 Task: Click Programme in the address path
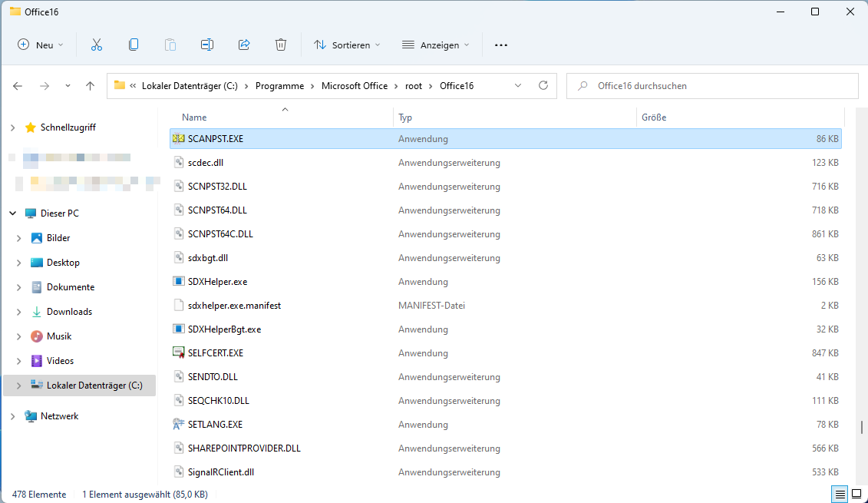pyautogui.click(x=279, y=86)
